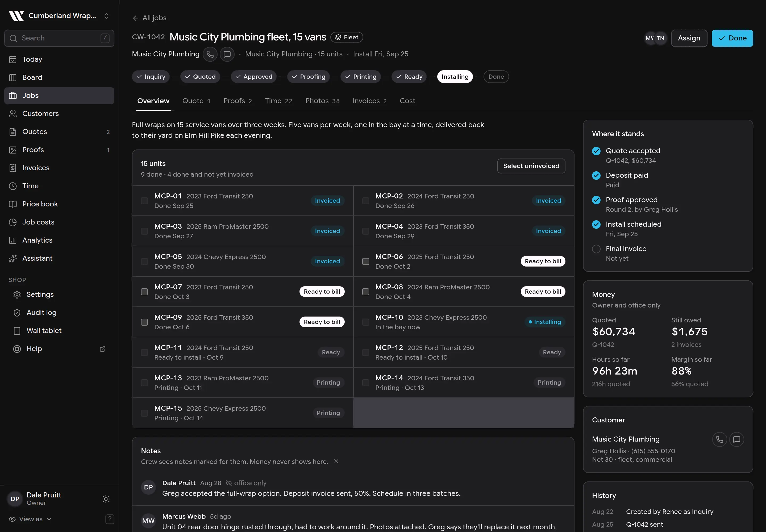Click the Printing stage pill
This screenshot has height=532, width=766.
pos(361,77)
